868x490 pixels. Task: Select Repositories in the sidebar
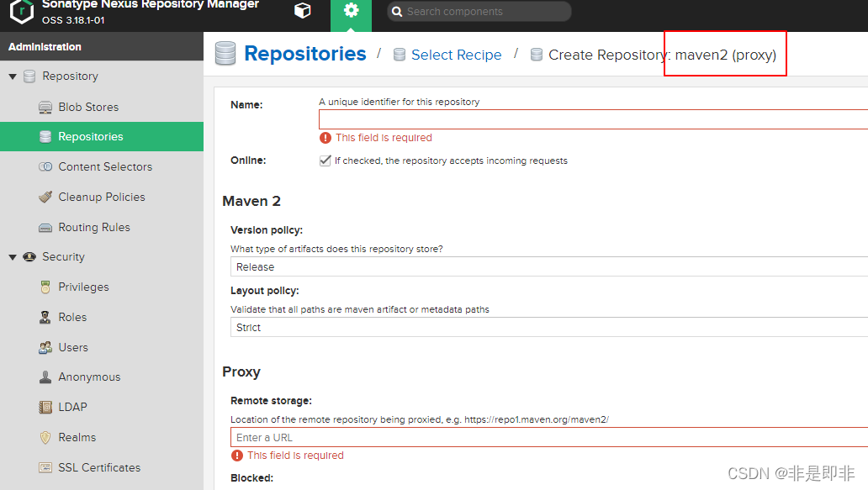click(x=91, y=137)
